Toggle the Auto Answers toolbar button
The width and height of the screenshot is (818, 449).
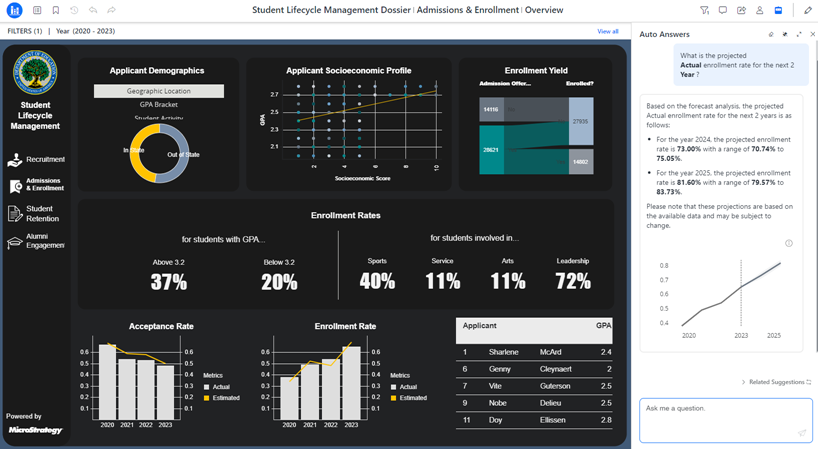(778, 10)
